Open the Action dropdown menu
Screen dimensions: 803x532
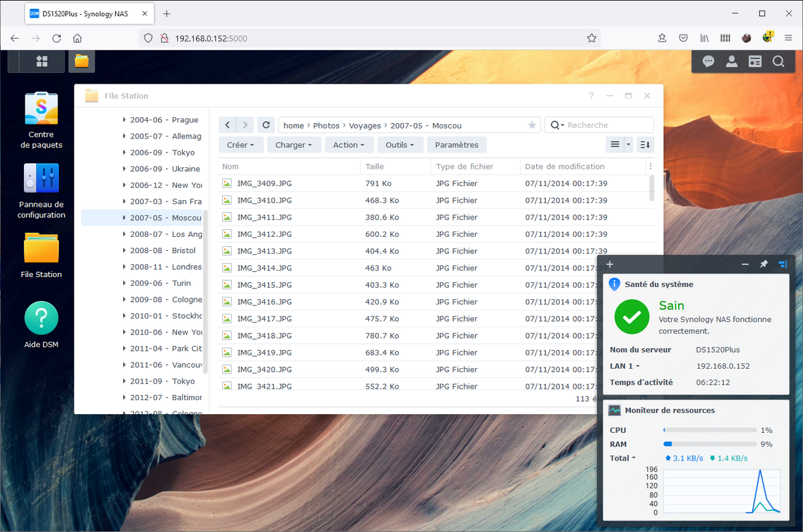349,145
